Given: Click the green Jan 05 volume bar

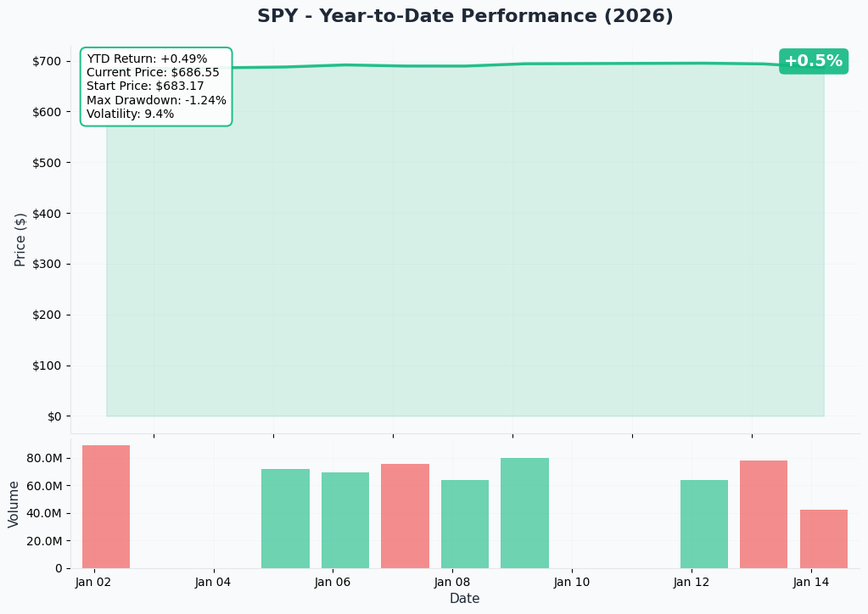Looking at the screenshot, I should (285, 519).
